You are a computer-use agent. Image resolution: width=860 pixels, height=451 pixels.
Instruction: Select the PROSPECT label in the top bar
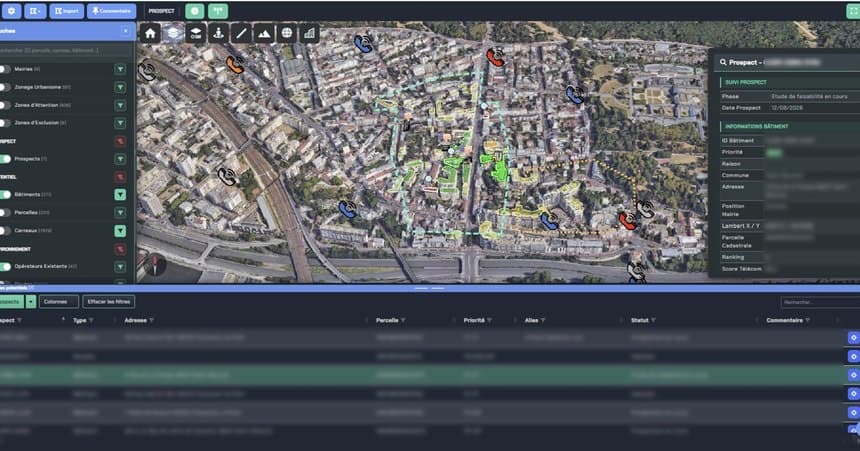coord(161,11)
